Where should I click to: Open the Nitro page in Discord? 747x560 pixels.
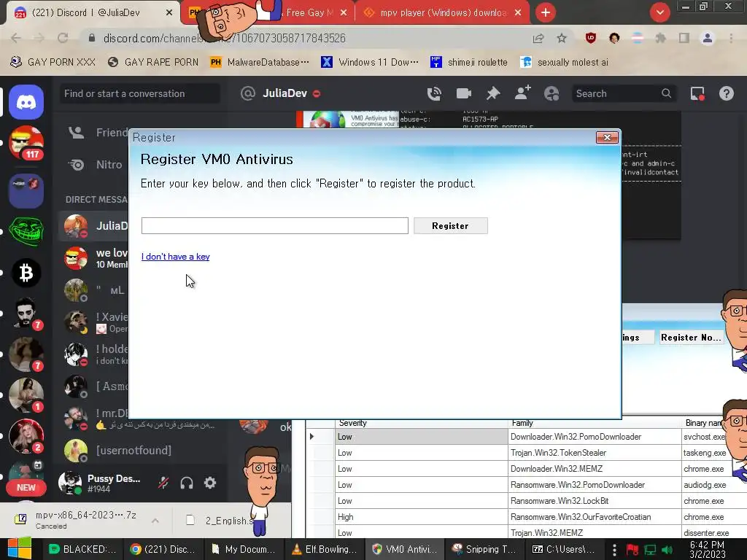tap(96, 165)
